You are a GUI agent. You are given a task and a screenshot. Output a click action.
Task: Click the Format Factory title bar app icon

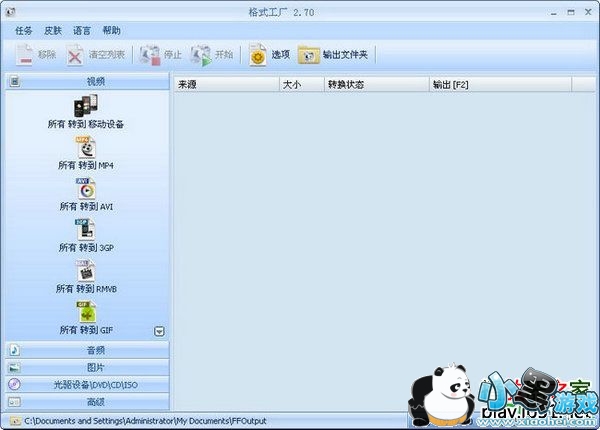10,12
